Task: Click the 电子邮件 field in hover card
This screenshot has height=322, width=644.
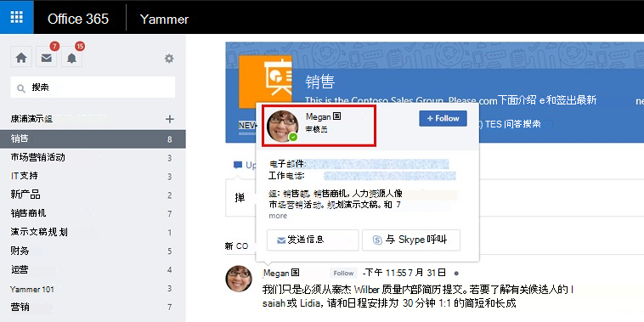Action: [x=359, y=164]
